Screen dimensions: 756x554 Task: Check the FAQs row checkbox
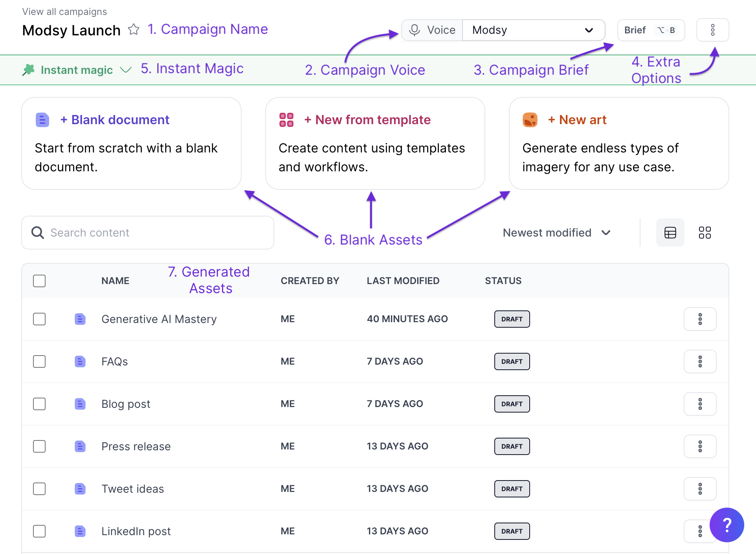tap(39, 361)
